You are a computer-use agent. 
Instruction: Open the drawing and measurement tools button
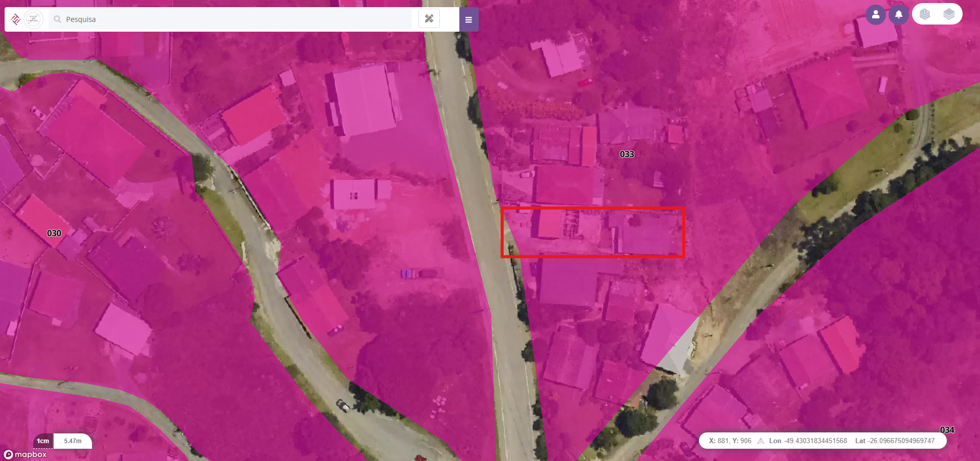(429, 19)
